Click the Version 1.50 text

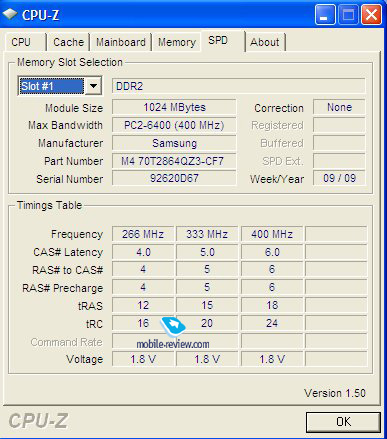click(335, 393)
